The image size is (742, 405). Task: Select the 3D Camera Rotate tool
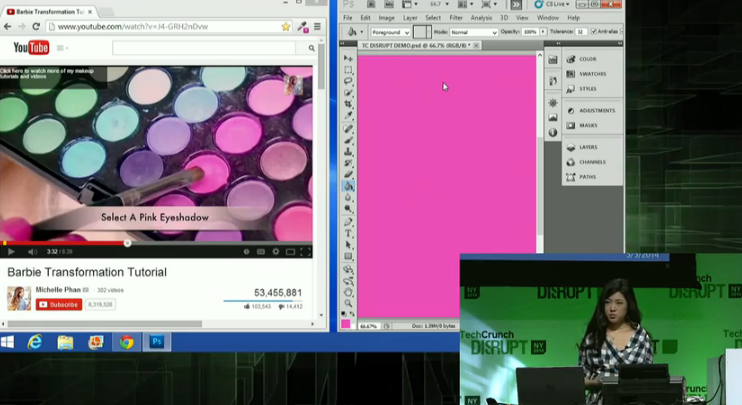point(348,281)
